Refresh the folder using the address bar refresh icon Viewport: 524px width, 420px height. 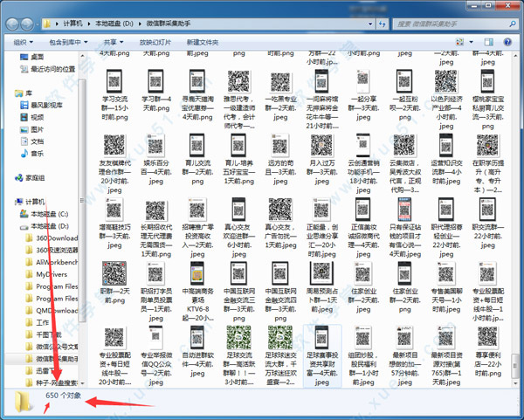(383, 24)
